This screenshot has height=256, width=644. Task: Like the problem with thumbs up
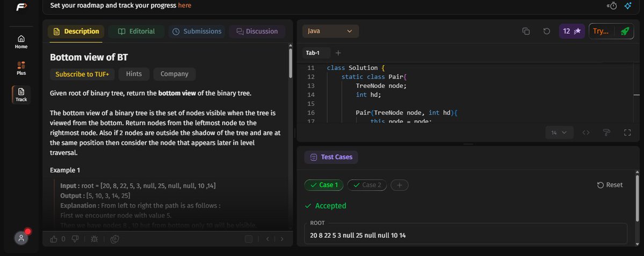54,239
